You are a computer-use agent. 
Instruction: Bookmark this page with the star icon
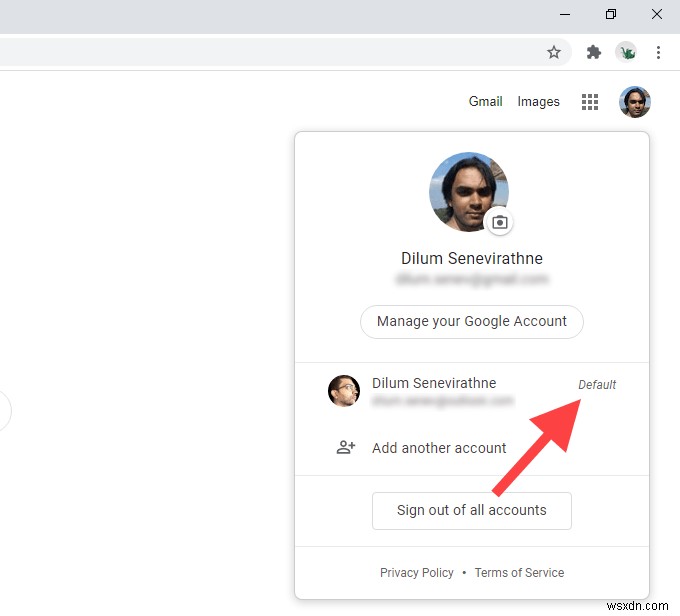point(553,52)
